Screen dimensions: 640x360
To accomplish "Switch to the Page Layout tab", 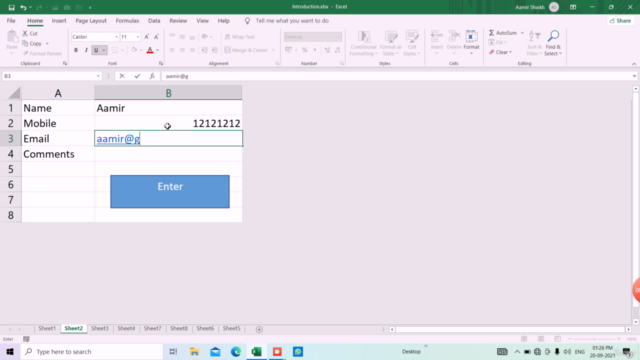I will 91,21.
